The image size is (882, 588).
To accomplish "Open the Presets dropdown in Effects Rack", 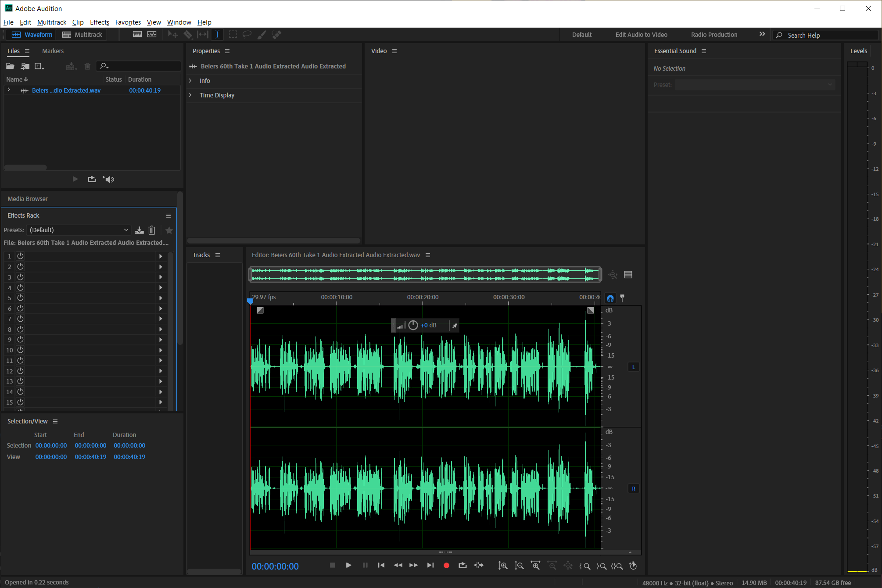I will (x=78, y=229).
